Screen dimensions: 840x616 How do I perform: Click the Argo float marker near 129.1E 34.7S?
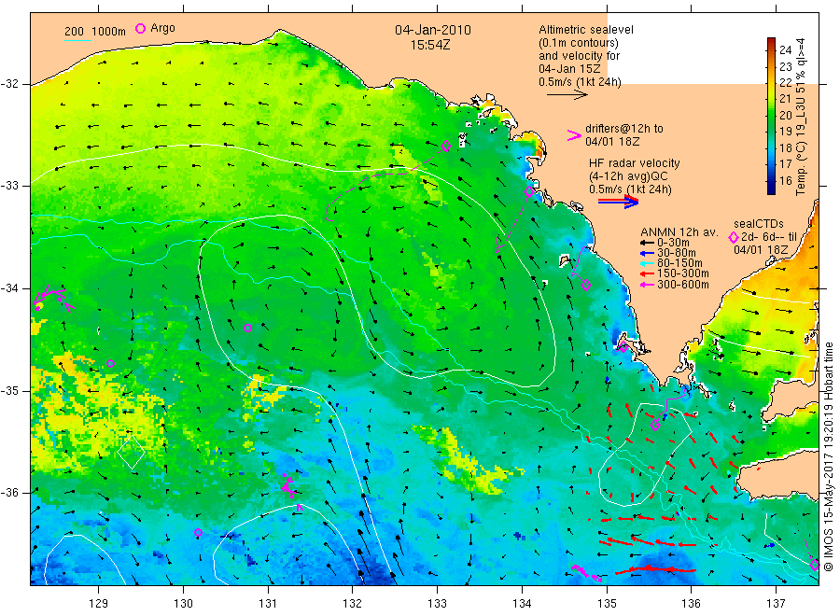(x=110, y=364)
